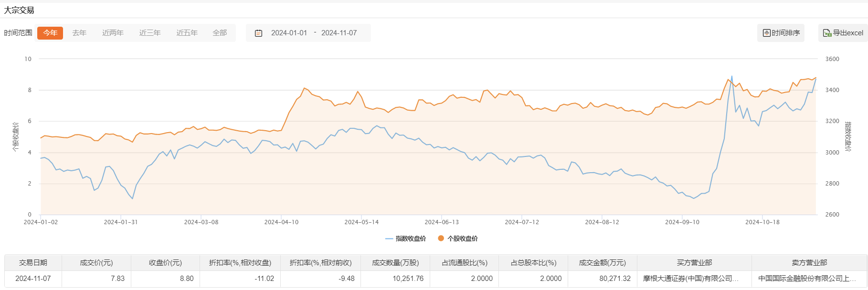Click the end date field in date picker
Image resolution: width=868 pixels, height=290 pixels.
click(x=339, y=33)
